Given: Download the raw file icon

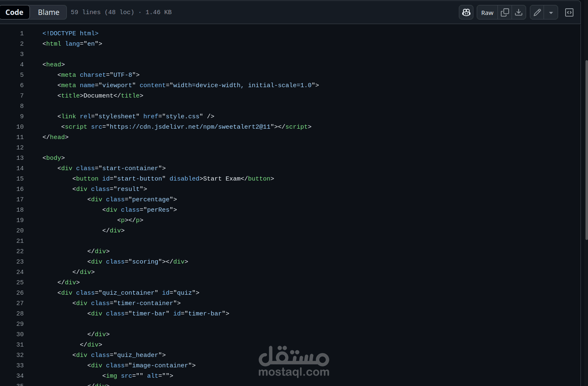Looking at the screenshot, I should (x=519, y=12).
